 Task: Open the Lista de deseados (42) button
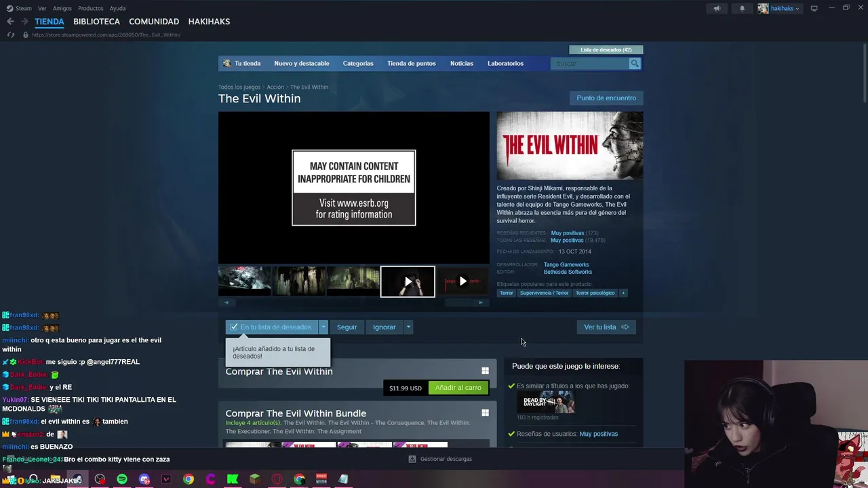[606, 49]
